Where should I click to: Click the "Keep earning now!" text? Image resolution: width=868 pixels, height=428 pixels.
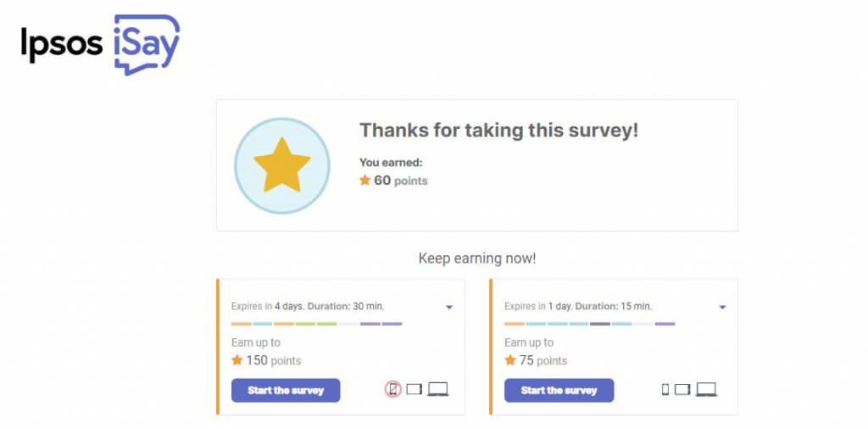coord(477,258)
